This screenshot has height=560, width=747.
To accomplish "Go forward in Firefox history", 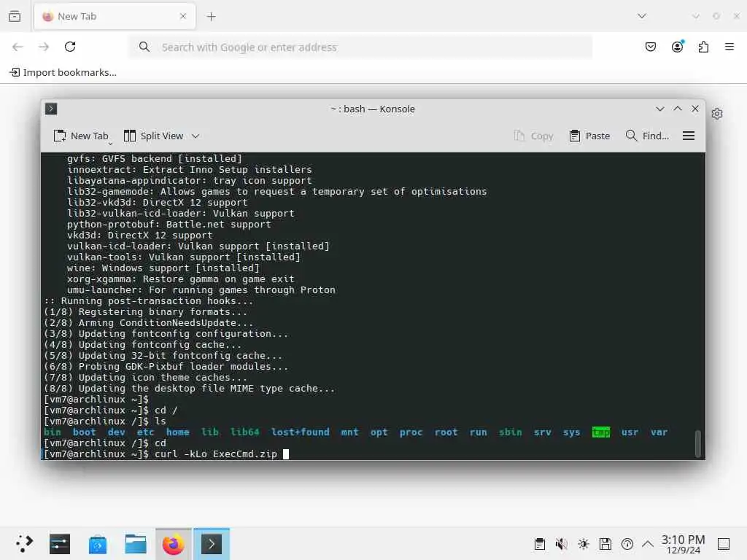I will (44, 47).
